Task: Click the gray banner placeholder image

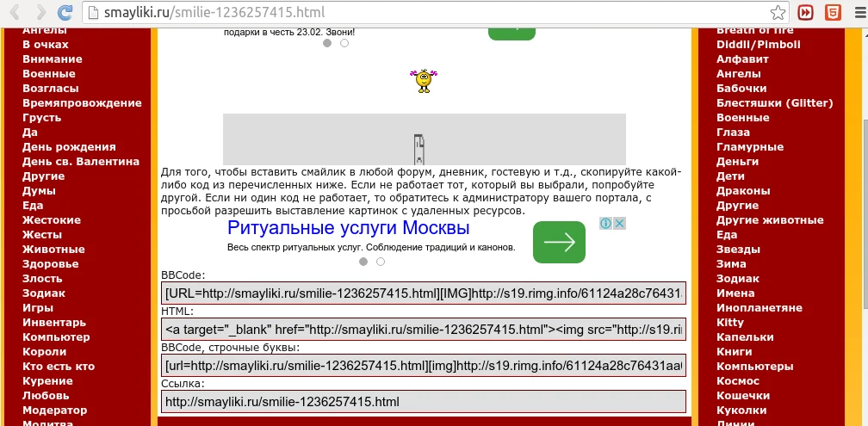Action: pos(425,139)
